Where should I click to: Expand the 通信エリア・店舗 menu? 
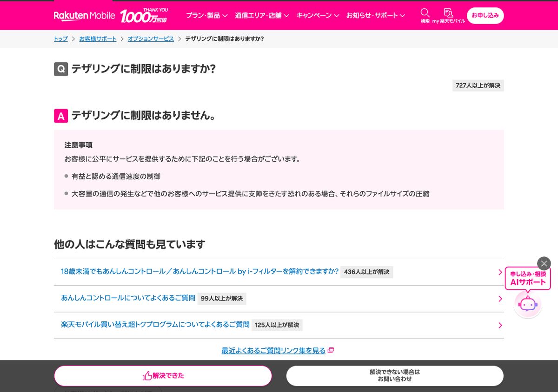262,15
